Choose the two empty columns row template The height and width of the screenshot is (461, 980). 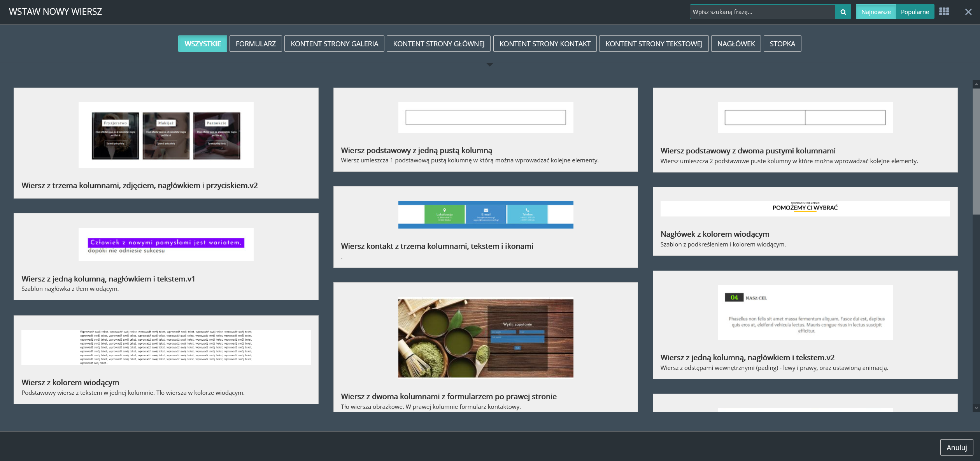point(805,118)
